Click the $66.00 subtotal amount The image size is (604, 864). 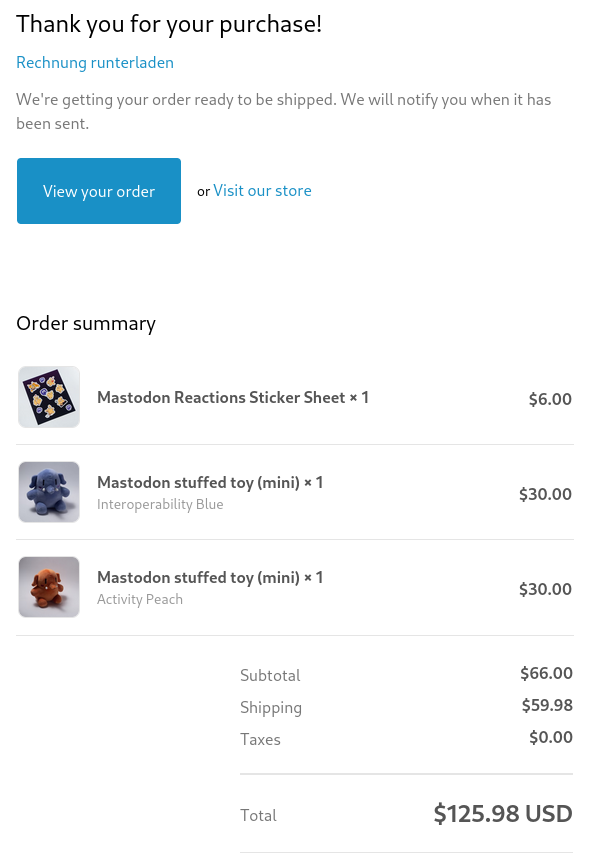click(546, 674)
